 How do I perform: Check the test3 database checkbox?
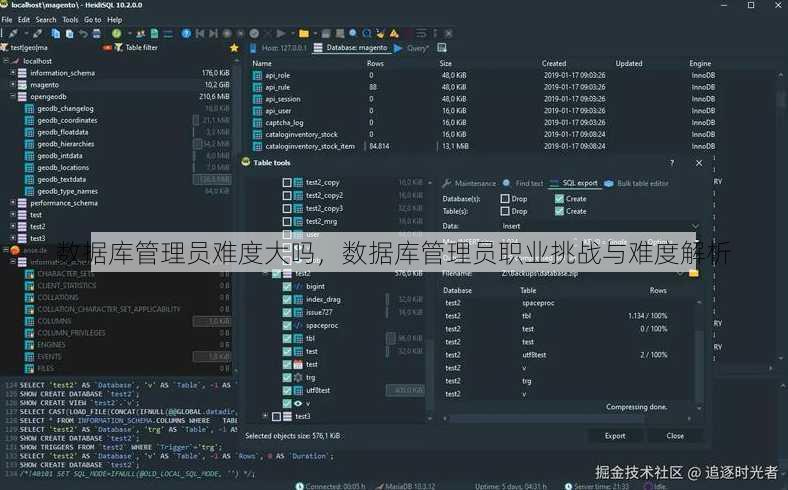(x=276, y=416)
